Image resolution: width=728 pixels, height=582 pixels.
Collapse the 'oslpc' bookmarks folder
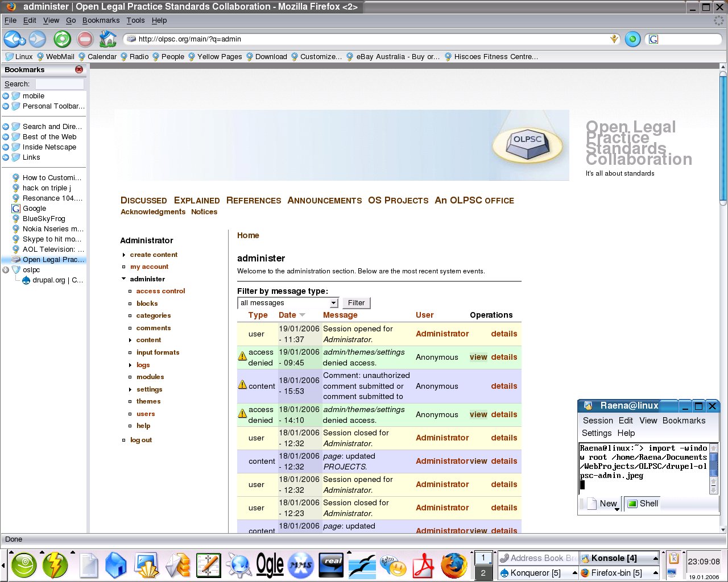click(6, 270)
